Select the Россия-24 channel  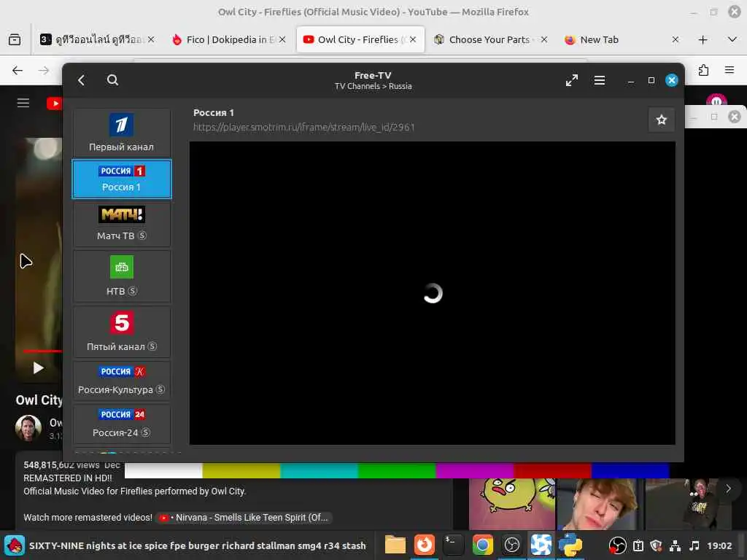coord(122,424)
